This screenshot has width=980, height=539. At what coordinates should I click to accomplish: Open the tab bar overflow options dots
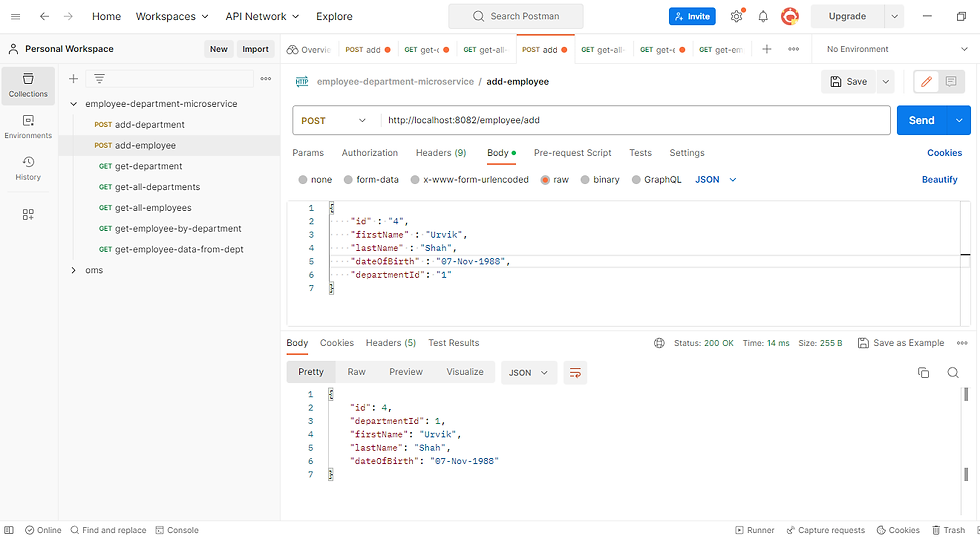794,49
